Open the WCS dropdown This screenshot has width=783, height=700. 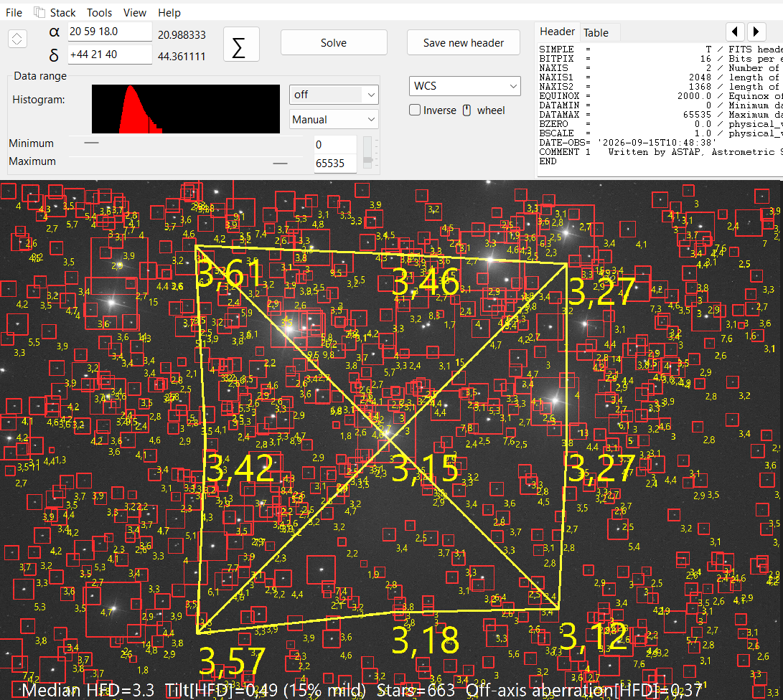pos(464,86)
